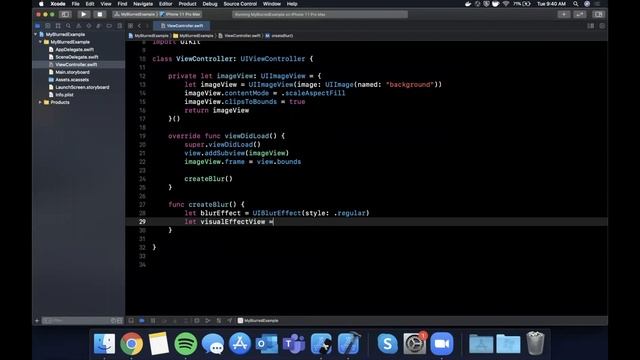Open the Breakpoint navigator icon
Screen dimensions: 640x360
pyautogui.click(x=109, y=26)
